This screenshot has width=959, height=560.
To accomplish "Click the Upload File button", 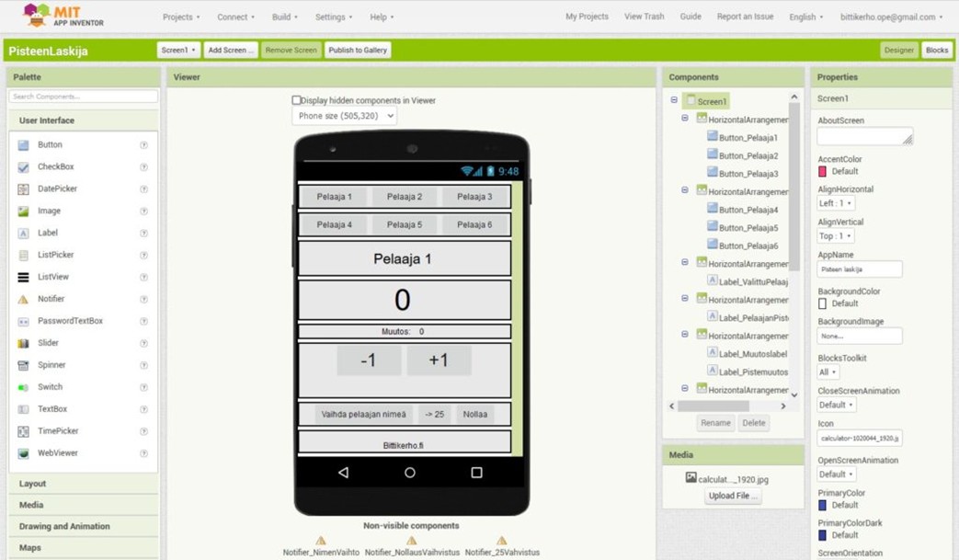I will pyautogui.click(x=733, y=496).
